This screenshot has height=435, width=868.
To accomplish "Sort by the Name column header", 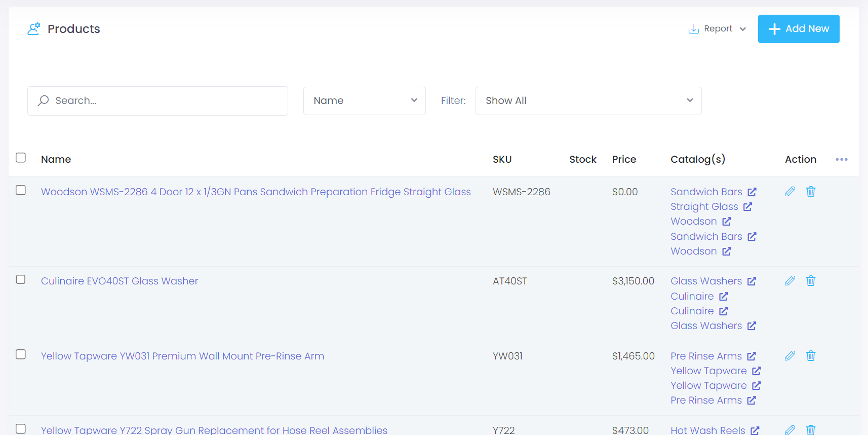I will tap(56, 159).
